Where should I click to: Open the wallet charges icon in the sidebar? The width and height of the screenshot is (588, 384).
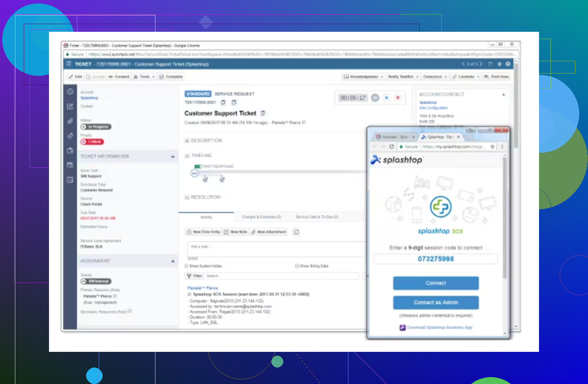pos(70,150)
